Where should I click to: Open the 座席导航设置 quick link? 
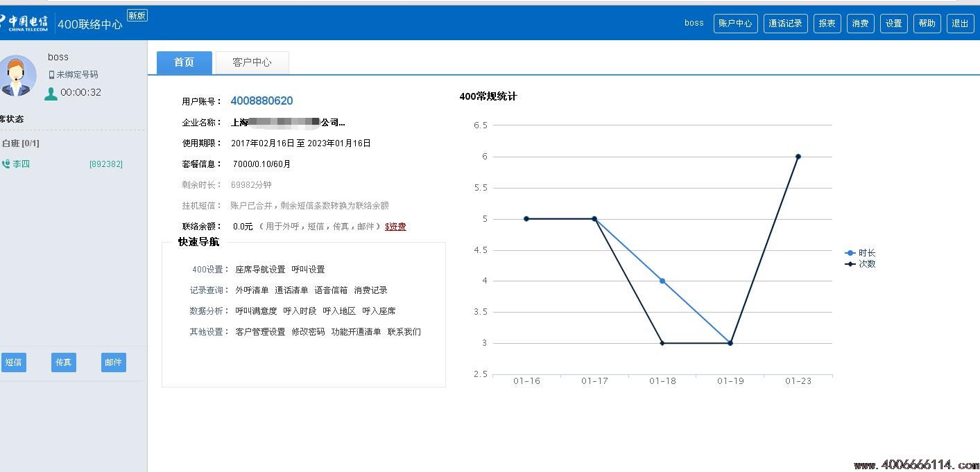click(x=260, y=270)
